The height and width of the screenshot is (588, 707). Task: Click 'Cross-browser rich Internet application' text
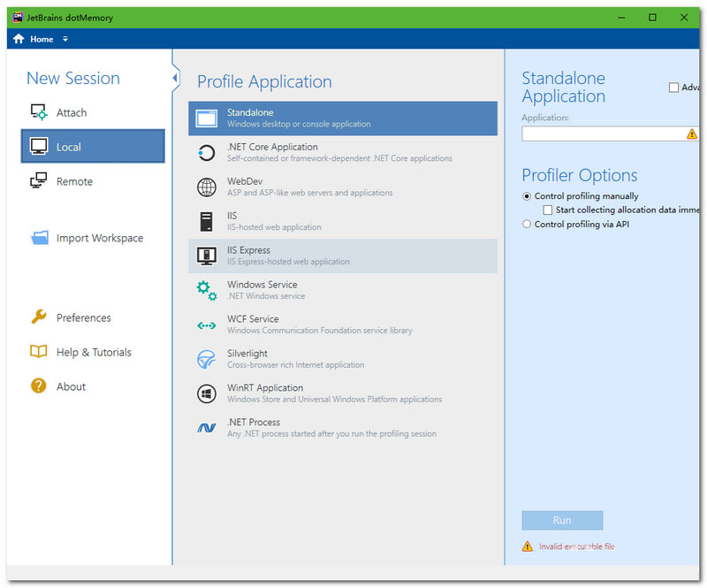(296, 364)
